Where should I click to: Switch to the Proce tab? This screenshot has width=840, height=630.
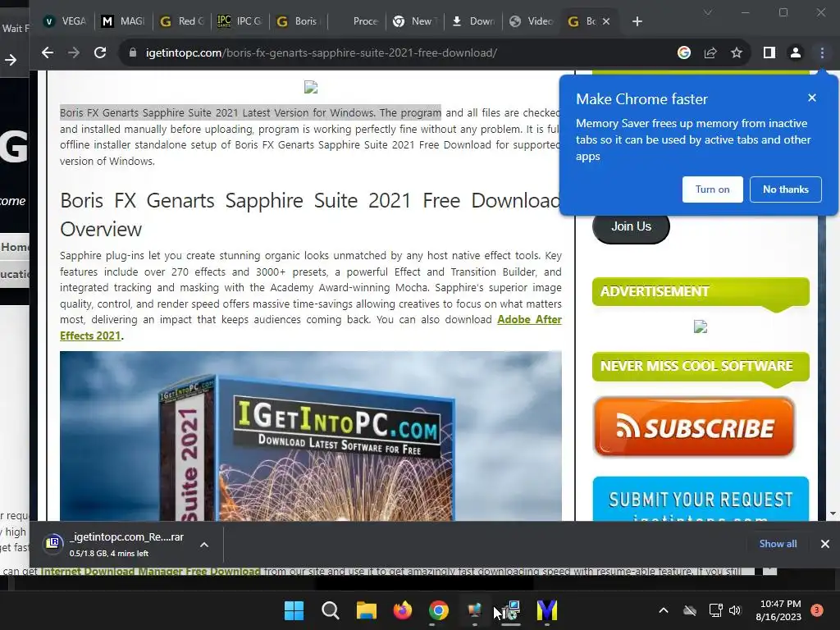(x=356, y=21)
